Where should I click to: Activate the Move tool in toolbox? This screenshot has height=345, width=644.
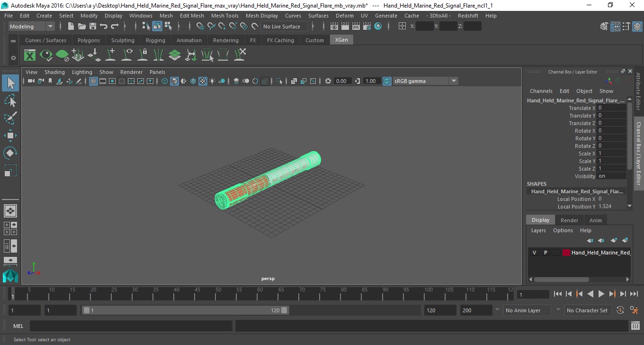[x=10, y=136]
